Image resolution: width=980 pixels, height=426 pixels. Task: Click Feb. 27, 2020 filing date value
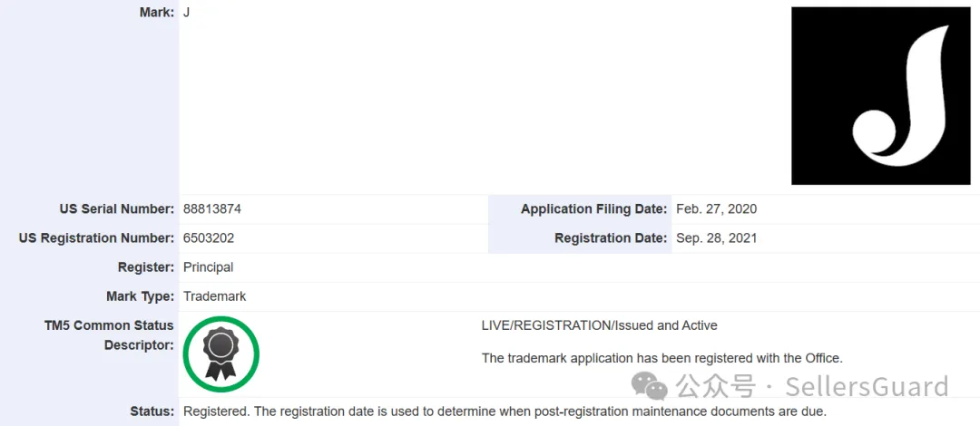point(716,209)
